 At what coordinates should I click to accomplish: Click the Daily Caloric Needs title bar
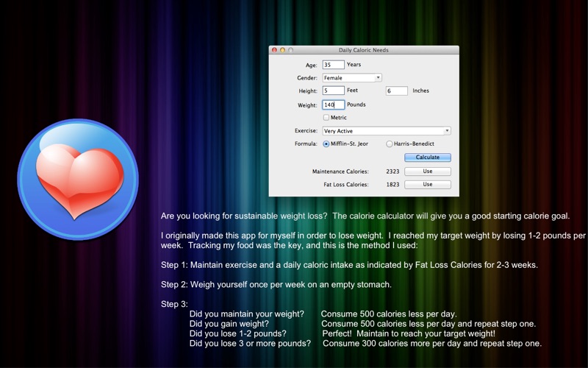(364, 50)
